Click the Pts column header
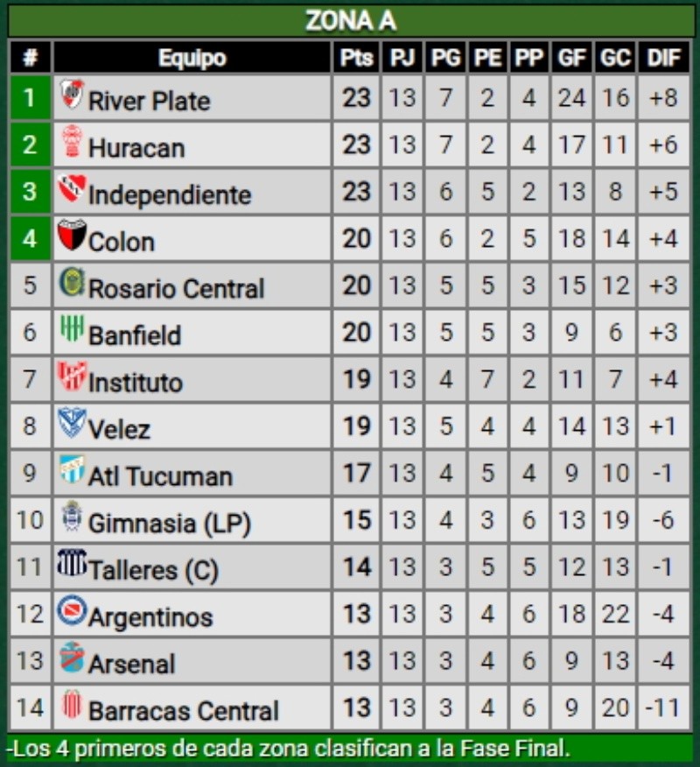This screenshot has width=700, height=767. [356, 59]
